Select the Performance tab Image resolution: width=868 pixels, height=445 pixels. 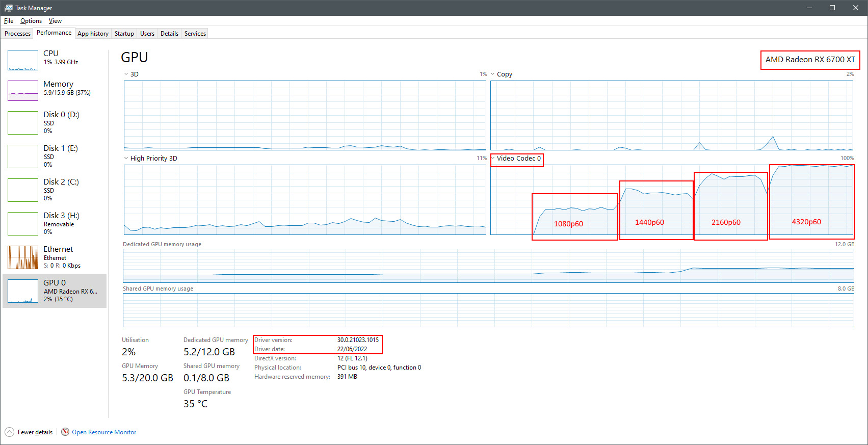click(54, 33)
